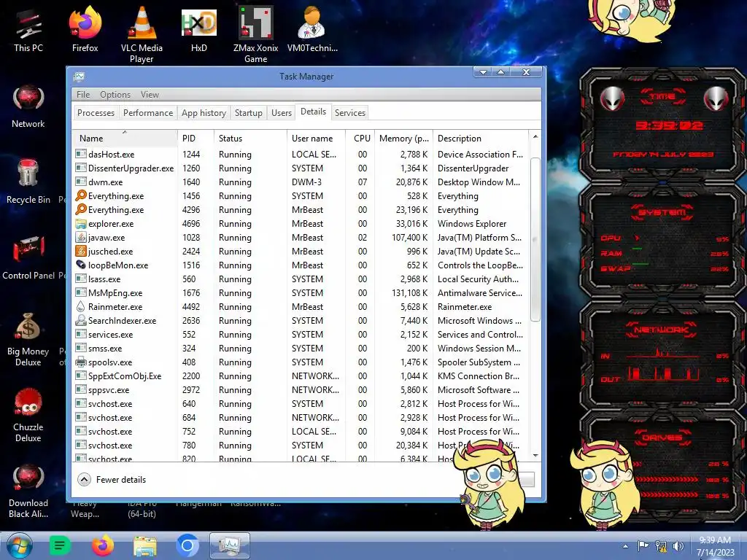Collapse Task Manager with Fewer details
The width and height of the screenshot is (747, 560).
coord(112,480)
